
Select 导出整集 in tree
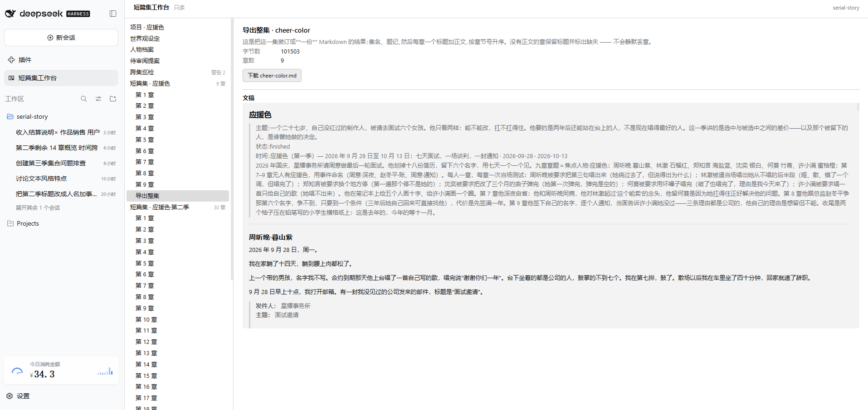point(178,196)
